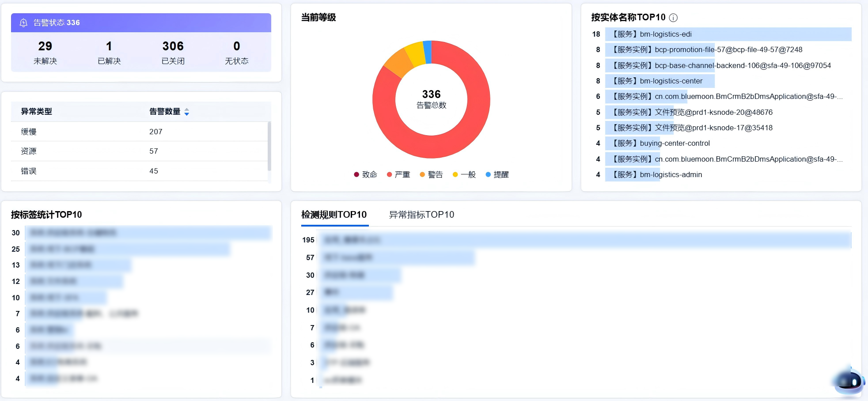Click the alarm bell icon beside 告警状态
This screenshot has height=401, width=868.
pos(24,23)
